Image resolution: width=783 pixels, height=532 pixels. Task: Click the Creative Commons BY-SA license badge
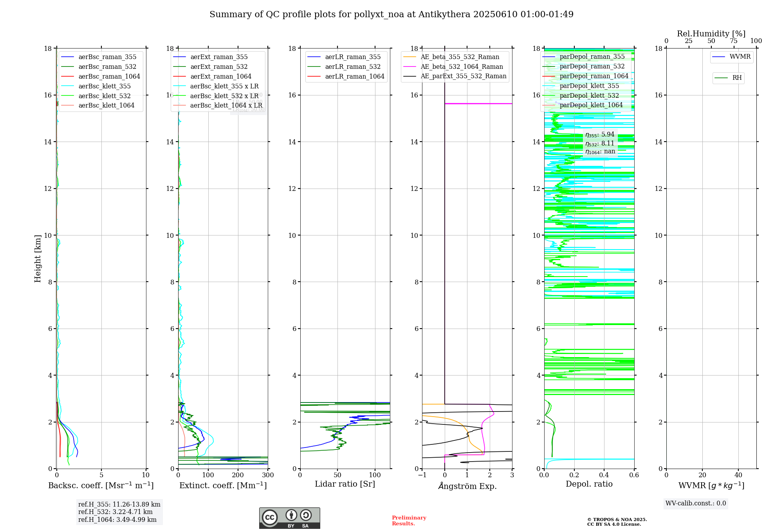[x=289, y=518]
